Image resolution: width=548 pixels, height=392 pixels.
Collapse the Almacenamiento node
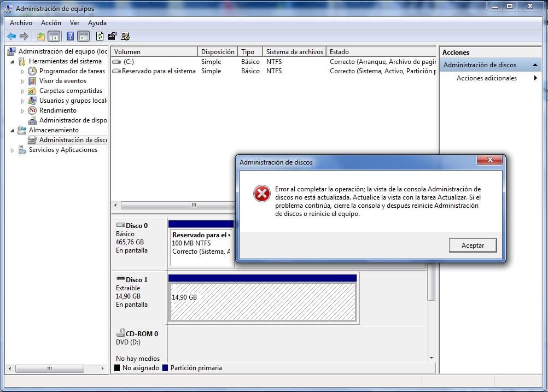coord(12,130)
